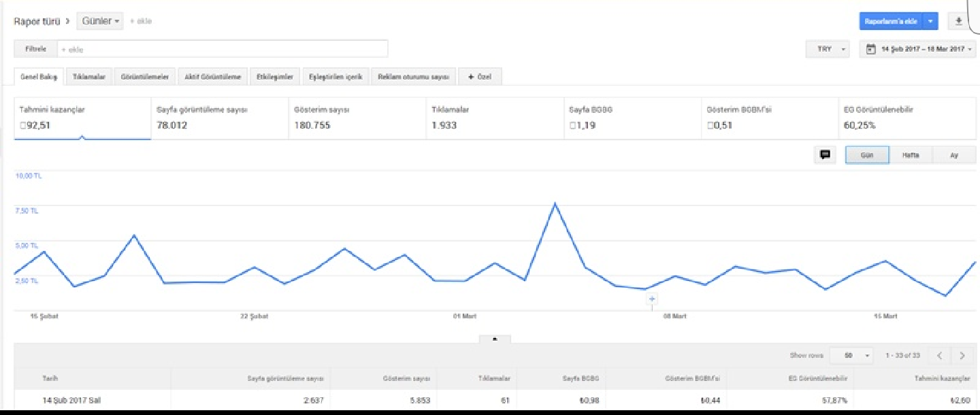
Task: Switch chart granularity to Ay
Action: (x=954, y=155)
